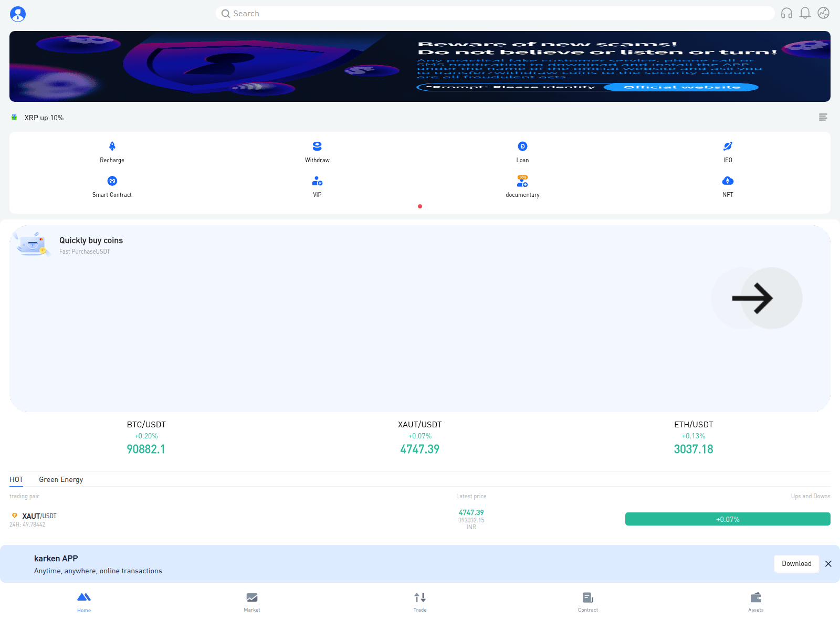Open the announcements list icon
This screenshot has width=840, height=630.
(823, 117)
